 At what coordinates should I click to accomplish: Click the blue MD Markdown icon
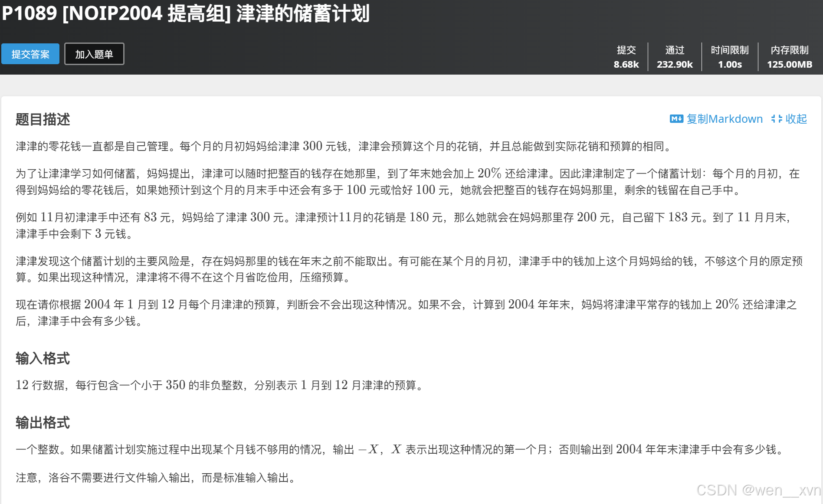[x=676, y=119]
